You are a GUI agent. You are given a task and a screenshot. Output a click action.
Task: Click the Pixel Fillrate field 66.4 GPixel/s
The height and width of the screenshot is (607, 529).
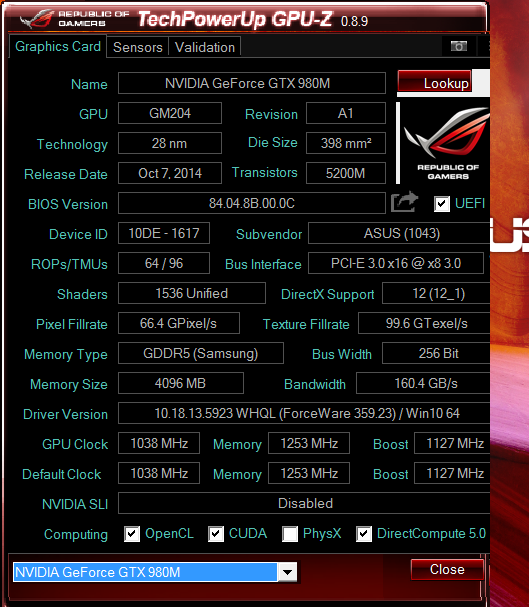(x=179, y=323)
